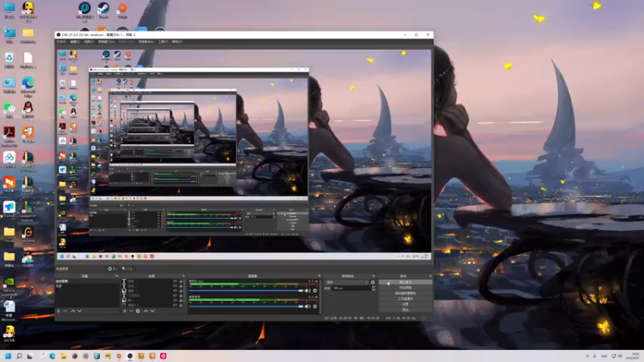Screen dimensions: 644x362
Task: Open source properties gear in the Sources toolbar
Action: click(138, 311)
